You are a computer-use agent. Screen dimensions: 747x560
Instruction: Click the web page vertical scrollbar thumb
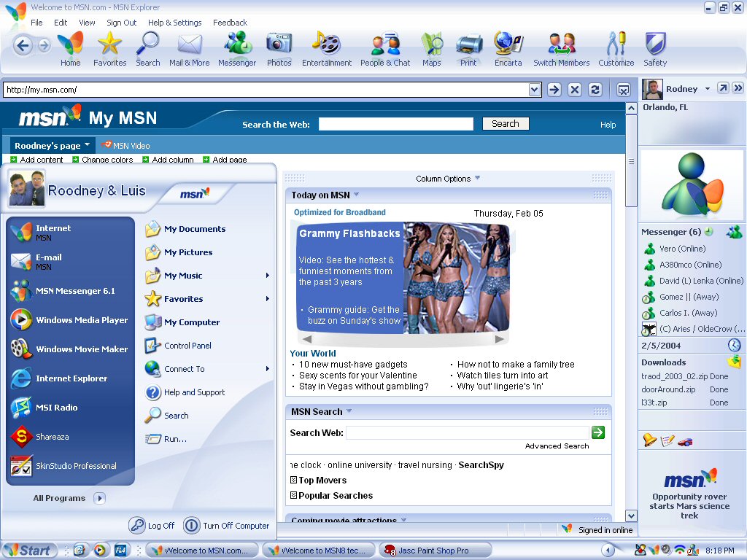point(631,161)
